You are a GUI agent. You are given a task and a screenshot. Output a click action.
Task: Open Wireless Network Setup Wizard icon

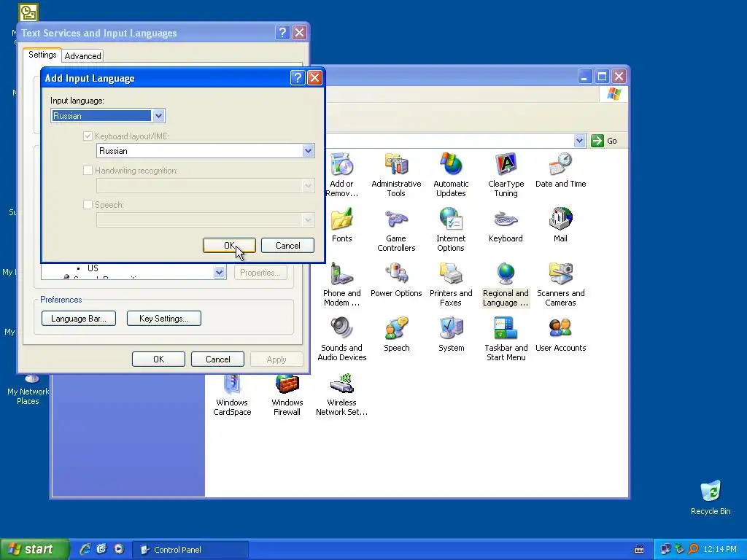341,396
